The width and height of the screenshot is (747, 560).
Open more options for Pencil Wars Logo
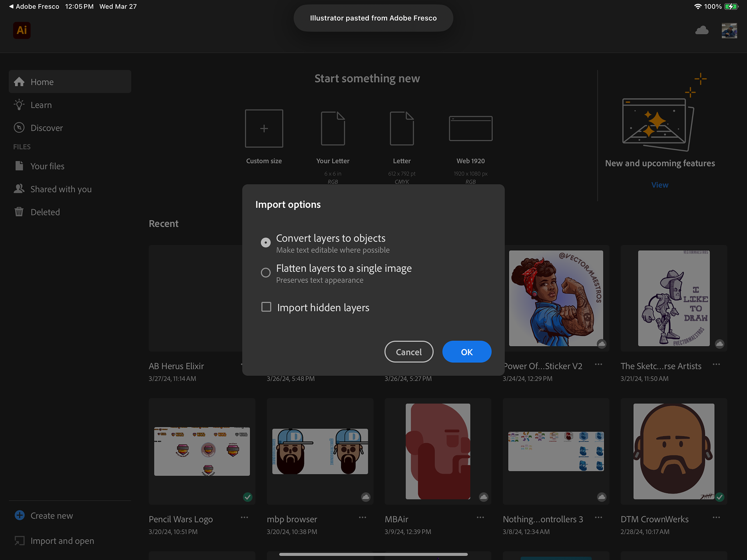coord(244,517)
